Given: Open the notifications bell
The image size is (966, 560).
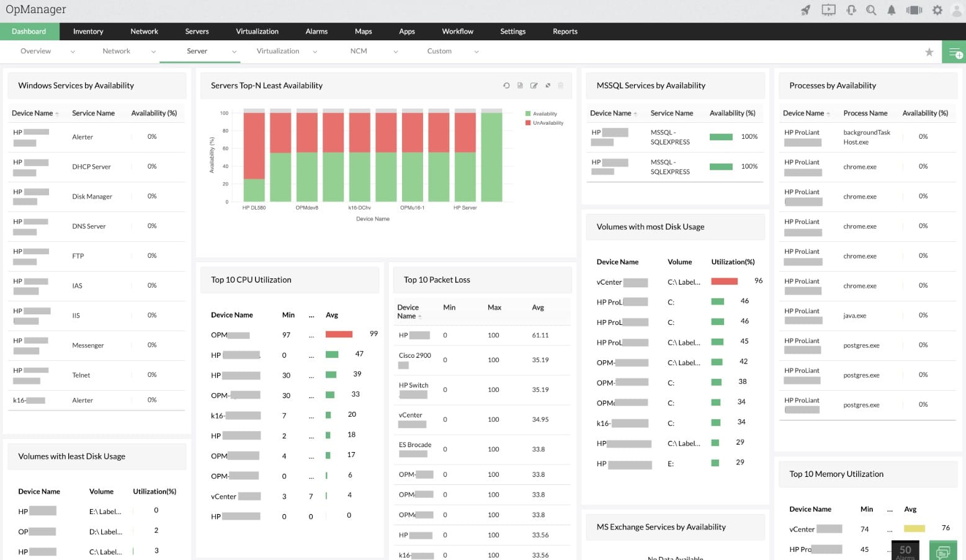Looking at the screenshot, I should tap(892, 9).
